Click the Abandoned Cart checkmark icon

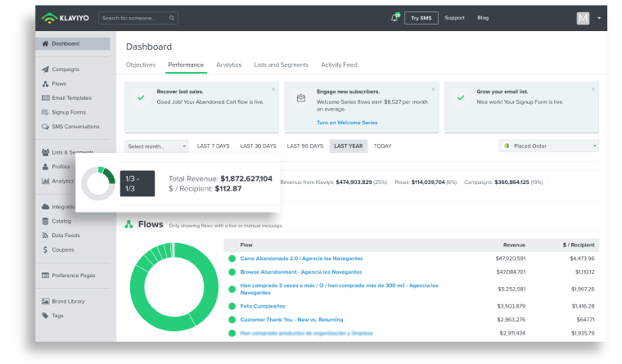pyautogui.click(x=141, y=97)
